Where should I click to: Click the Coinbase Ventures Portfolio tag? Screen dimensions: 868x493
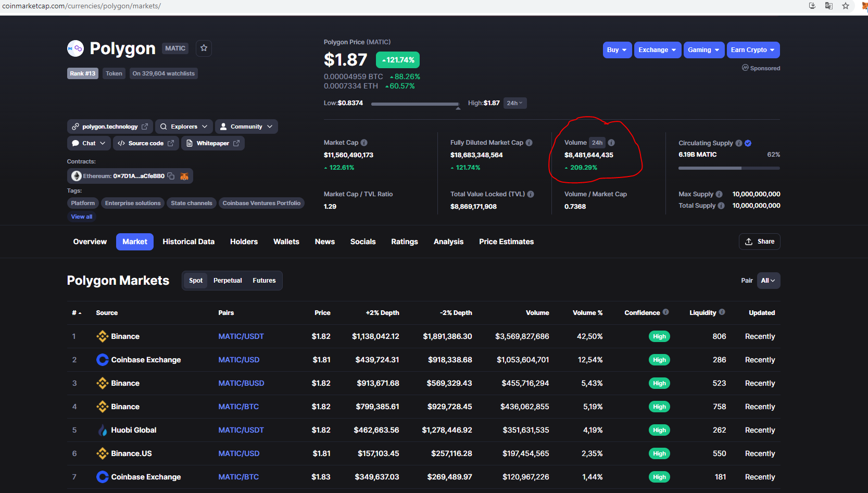coord(261,203)
